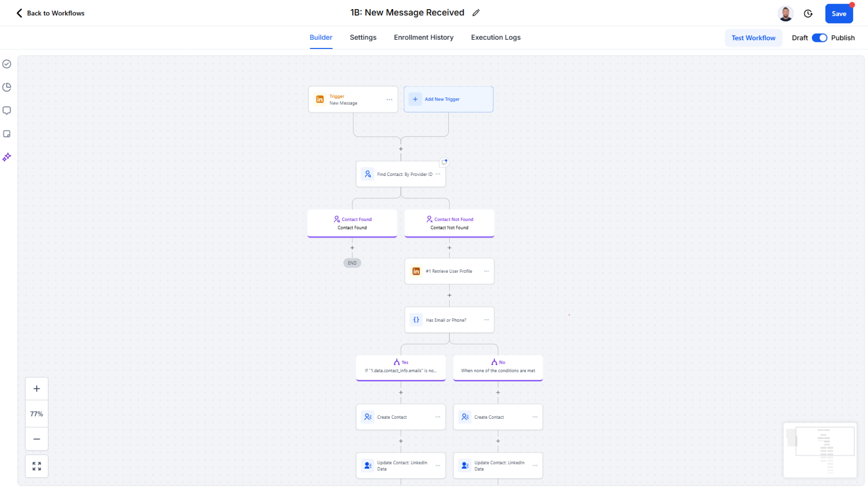This screenshot has width=868, height=488.
Task: Open the analytics pie chart icon in sidebar
Action: [x=7, y=87]
